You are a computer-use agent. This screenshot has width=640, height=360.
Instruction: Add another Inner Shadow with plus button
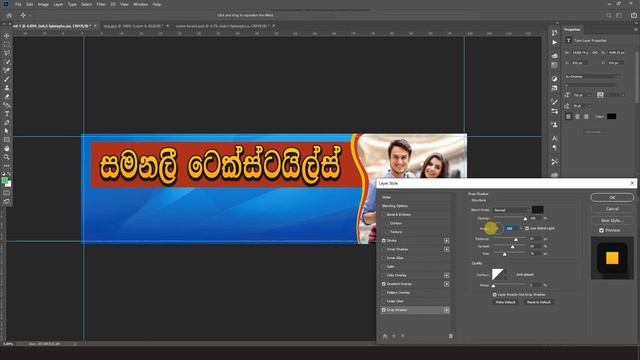[447, 249]
